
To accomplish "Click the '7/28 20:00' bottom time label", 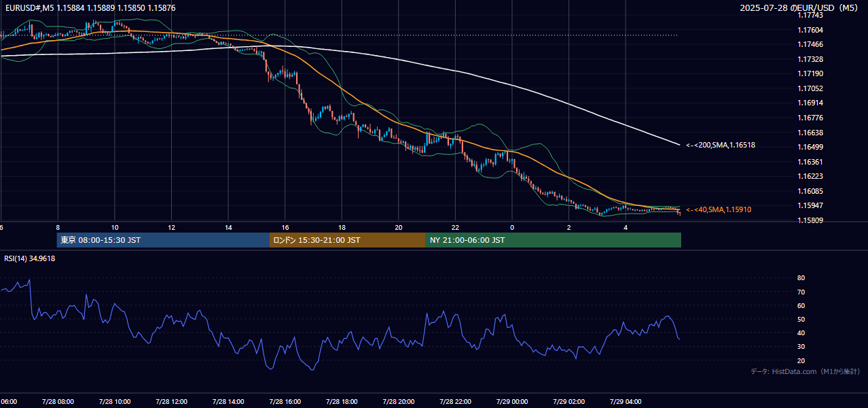I will point(399,401).
